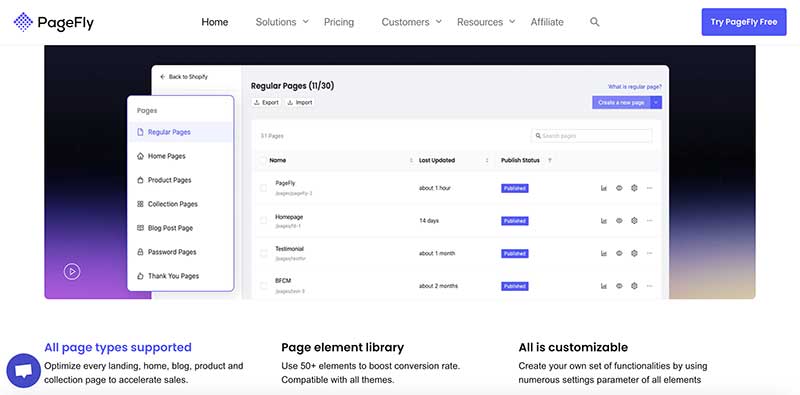This screenshot has width=800, height=395.
Task: Open the arrow next to Create a new page
Action: coord(657,103)
